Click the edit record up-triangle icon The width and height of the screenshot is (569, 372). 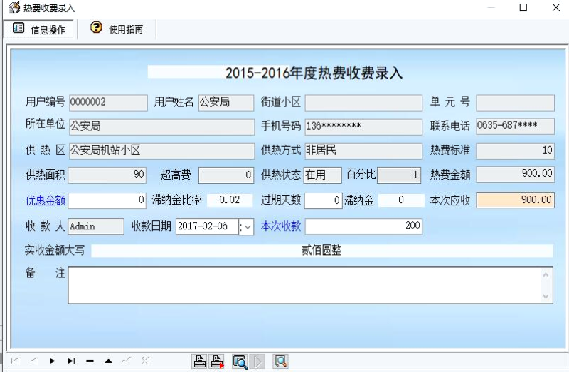108,361
